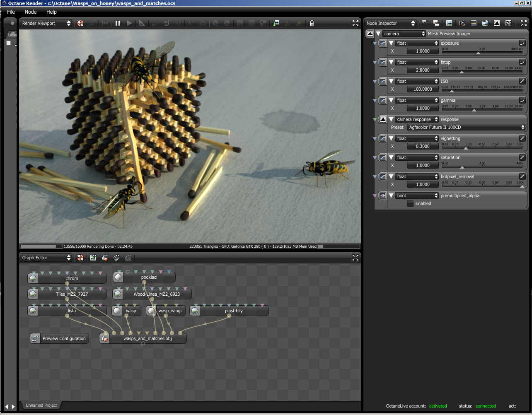The image size is (532, 415).
Task: Switch to the Unnamed Project tab
Action: click(41, 405)
